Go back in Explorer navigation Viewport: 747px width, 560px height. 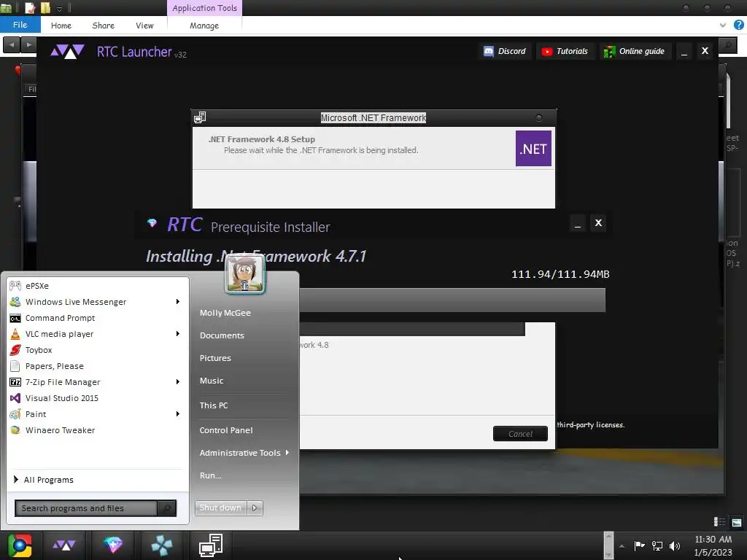(12, 44)
